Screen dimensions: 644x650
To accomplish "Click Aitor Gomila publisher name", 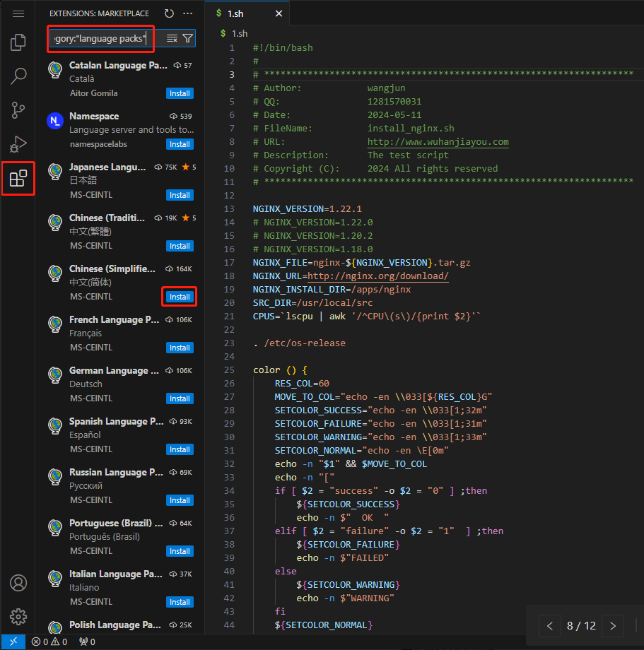I will (94, 93).
